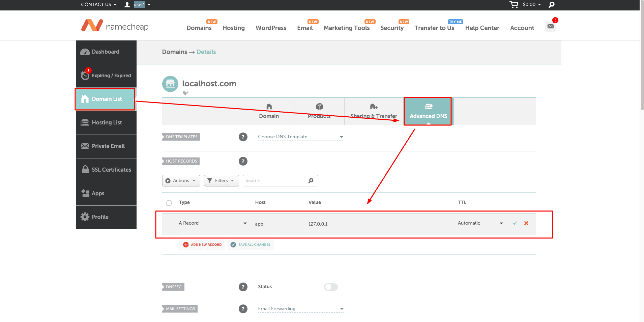Expand the Contact Us menu
644x322 pixels.
[98, 5]
